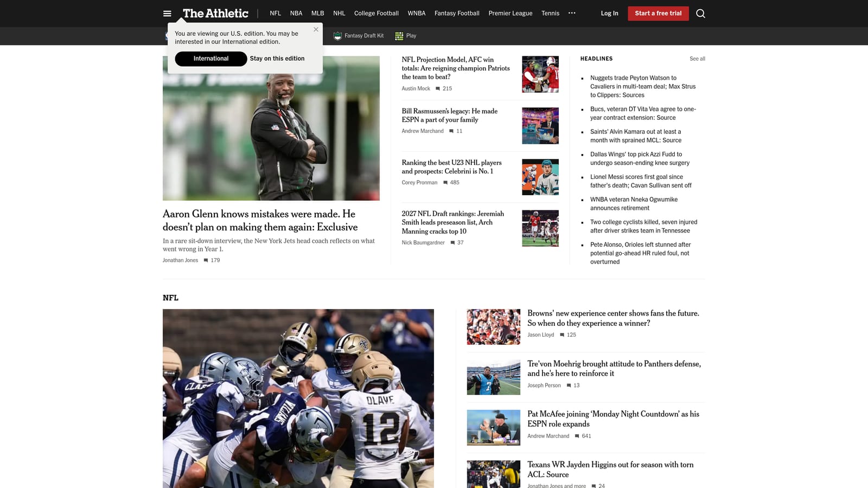
Task: Open comments icon showing 641
Action: [577, 436]
